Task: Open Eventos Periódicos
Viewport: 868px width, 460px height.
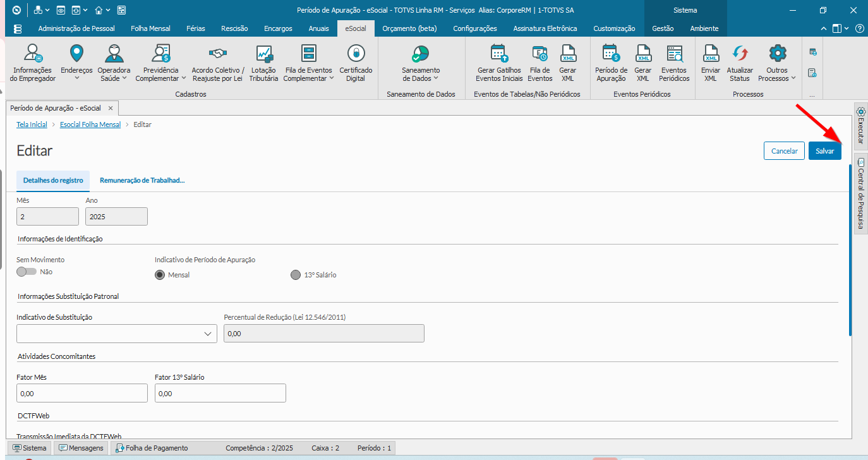Action: click(x=674, y=63)
